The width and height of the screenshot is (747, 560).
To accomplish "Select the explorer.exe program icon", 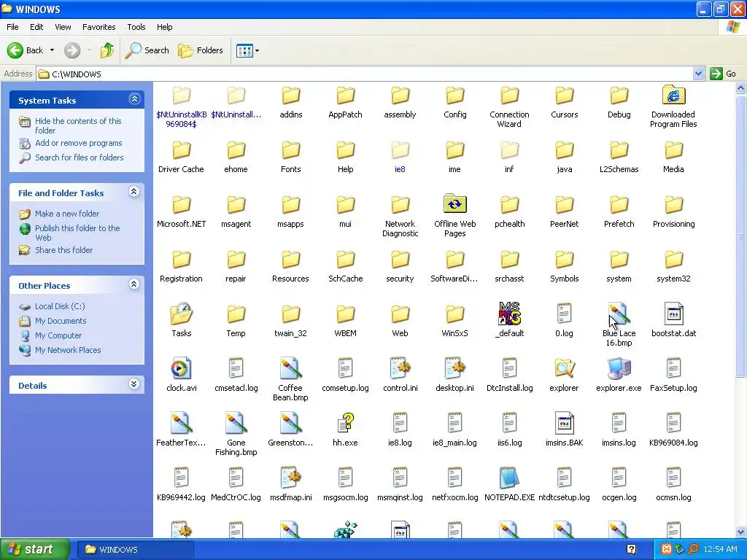I will (619, 368).
